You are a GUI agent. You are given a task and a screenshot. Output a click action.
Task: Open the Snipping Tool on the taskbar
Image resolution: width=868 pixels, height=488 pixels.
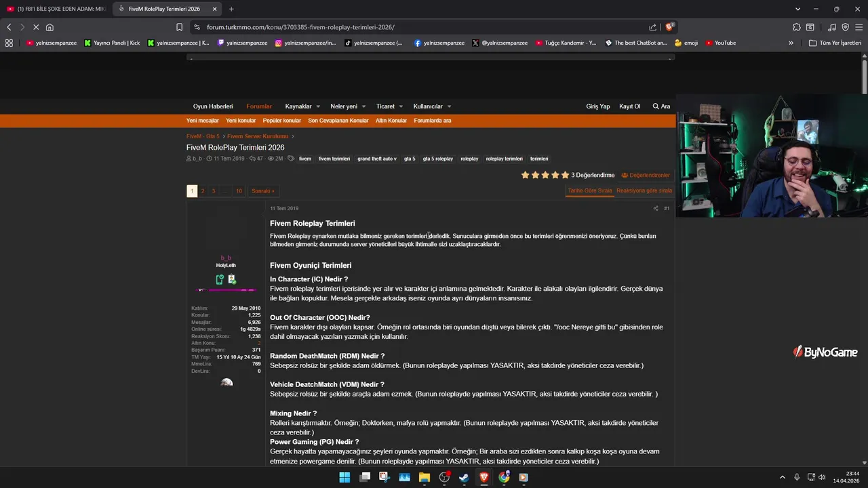(x=384, y=477)
